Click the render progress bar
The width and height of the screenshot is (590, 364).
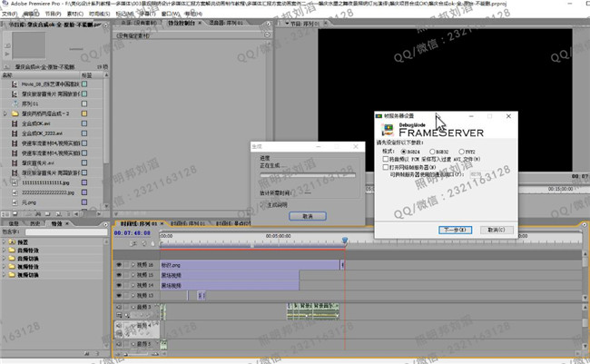click(x=308, y=175)
